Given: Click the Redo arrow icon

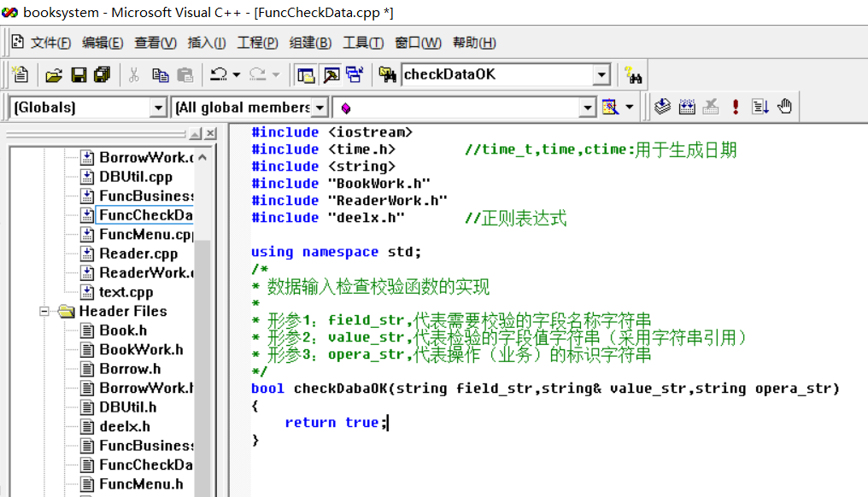Looking at the screenshot, I should coord(258,74).
